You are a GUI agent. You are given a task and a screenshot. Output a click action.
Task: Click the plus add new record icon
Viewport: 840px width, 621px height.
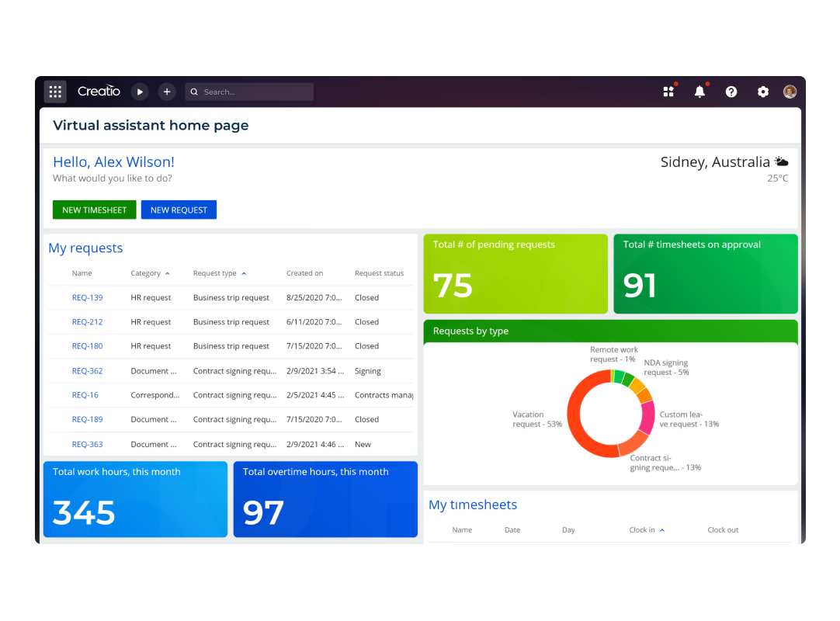click(167, 92)
